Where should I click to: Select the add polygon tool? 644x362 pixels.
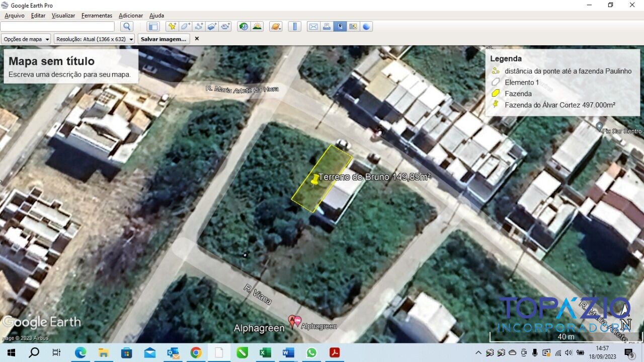coord(185,27)
